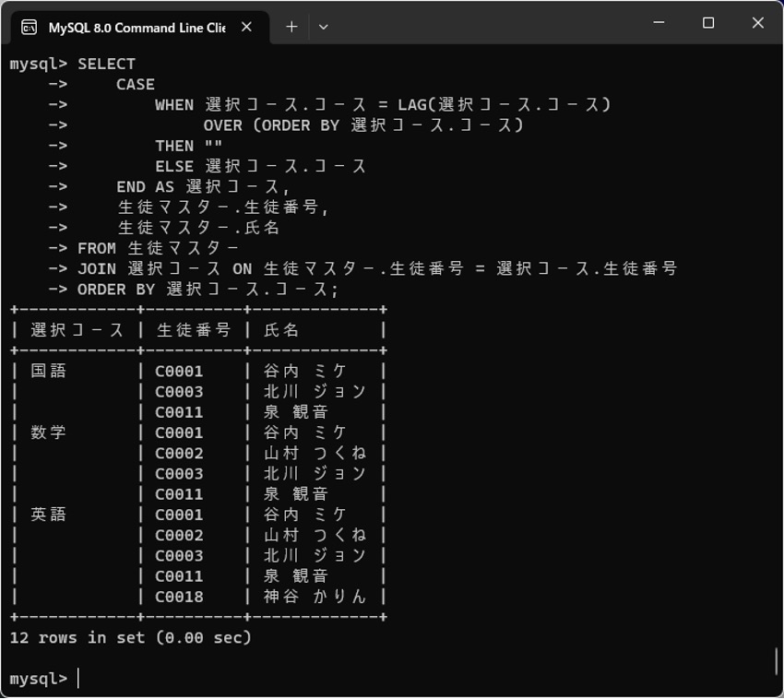Click the 国語 course cell
The width and height of the screenshot is (784, 699).
coord(49,371)
